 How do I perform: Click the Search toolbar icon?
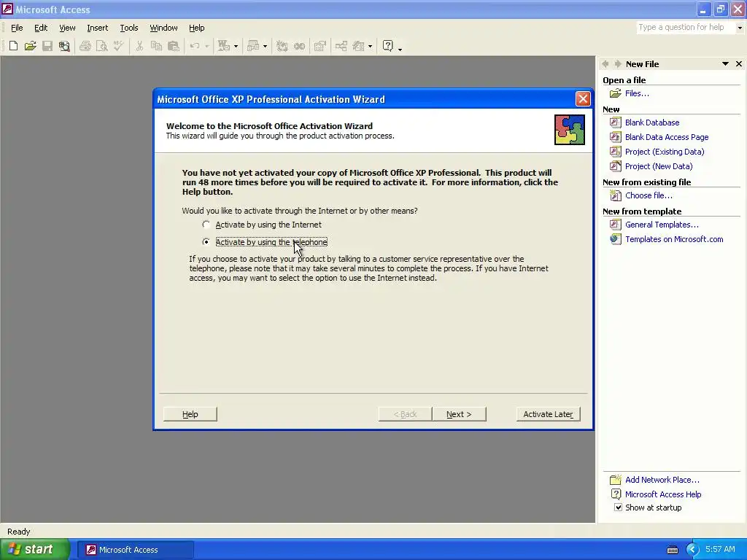(x=64, y=46)
